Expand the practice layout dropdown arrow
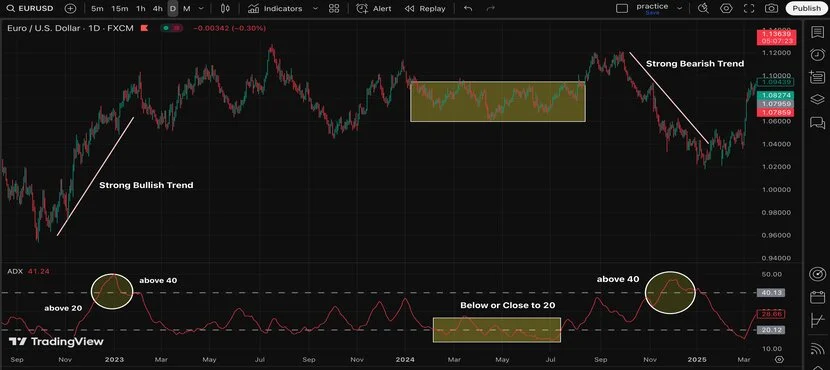 tap(680, 8)
